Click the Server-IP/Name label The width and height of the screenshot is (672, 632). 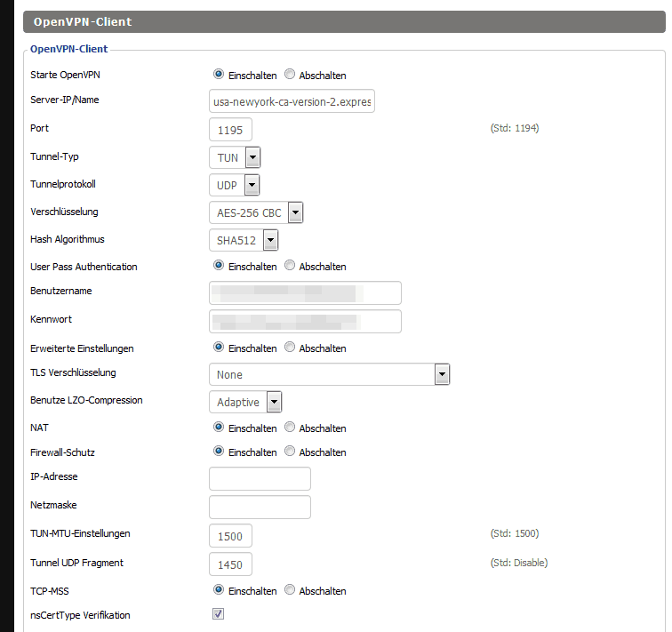pos(65,100)
